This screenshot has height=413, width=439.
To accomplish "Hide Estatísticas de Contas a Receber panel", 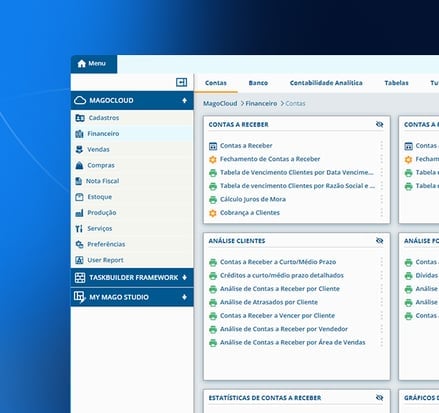I will (379, 397).
